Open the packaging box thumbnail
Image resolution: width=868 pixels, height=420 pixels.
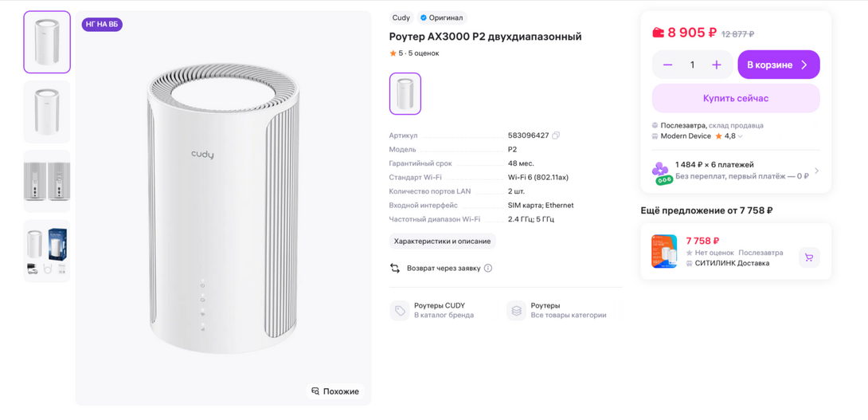47,250
